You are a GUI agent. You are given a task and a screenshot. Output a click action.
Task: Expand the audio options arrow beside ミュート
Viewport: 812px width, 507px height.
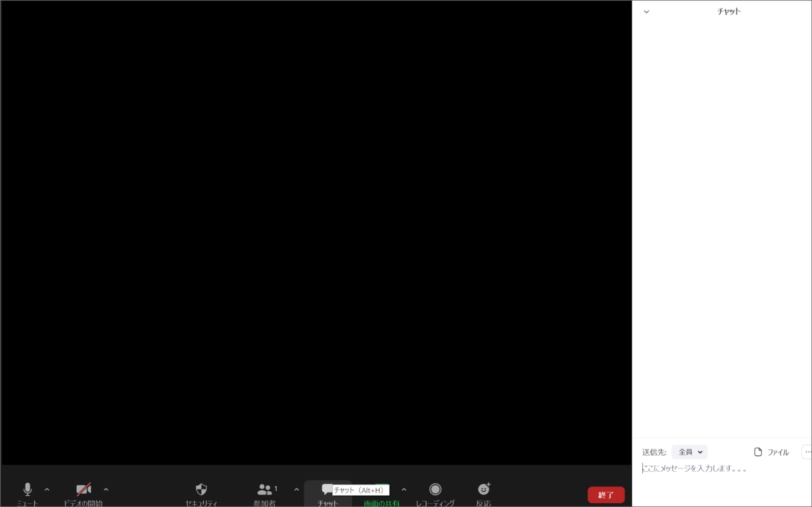[47, 489]
